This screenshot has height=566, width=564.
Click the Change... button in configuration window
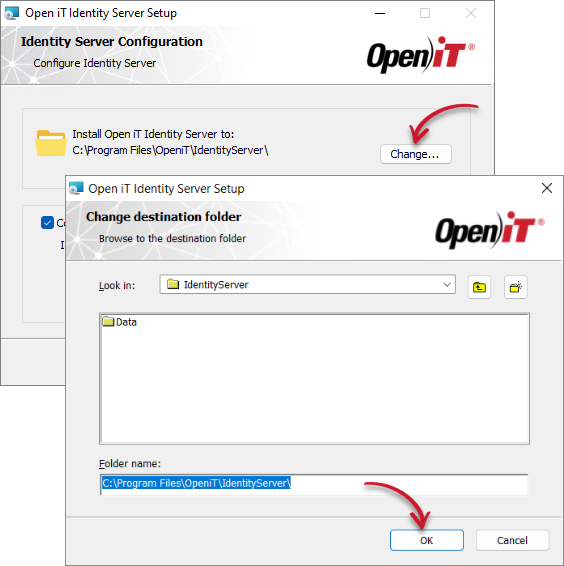[415, 154]
